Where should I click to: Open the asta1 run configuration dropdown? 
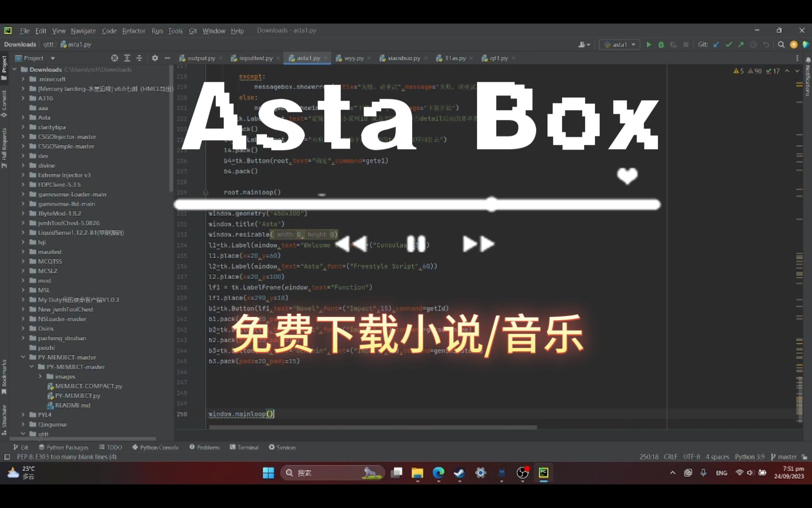point(619,45)
